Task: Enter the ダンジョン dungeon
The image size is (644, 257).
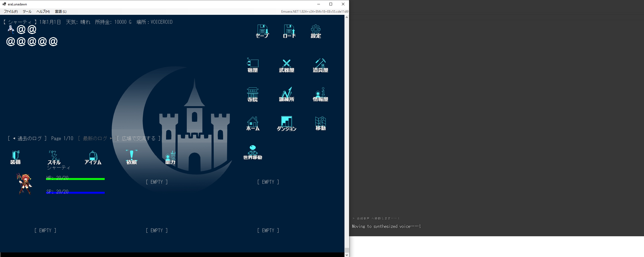Action: (x=287, y=124)
